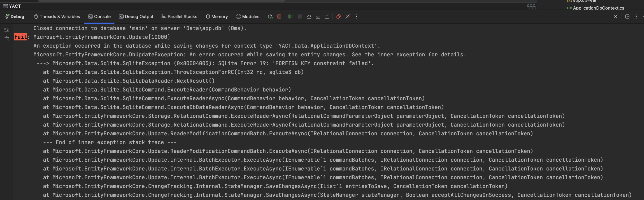Open the Parallel Stacks tab
This screenshot has width=644, height=200.
coord(179,16)
